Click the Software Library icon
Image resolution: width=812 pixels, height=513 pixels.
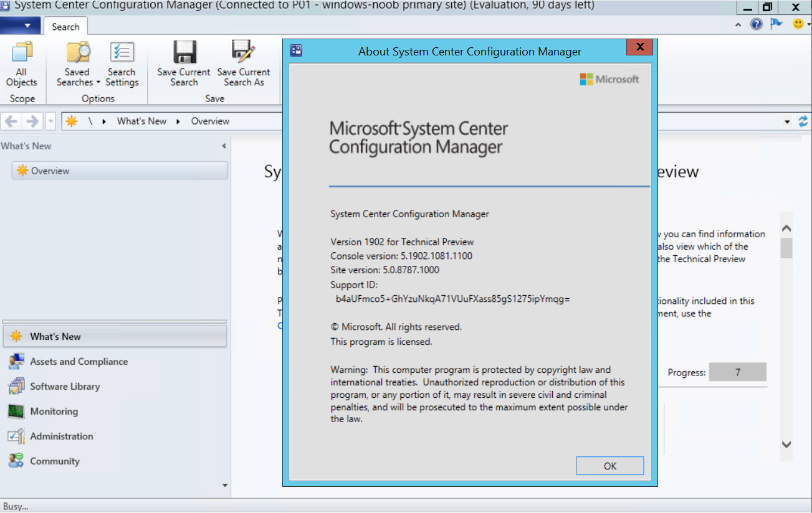pos(16,387)
